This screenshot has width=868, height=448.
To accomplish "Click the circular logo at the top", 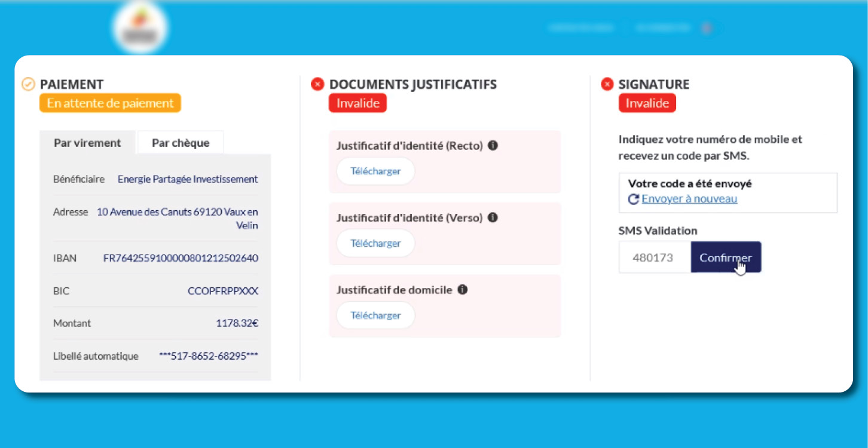I will (140, 26).
